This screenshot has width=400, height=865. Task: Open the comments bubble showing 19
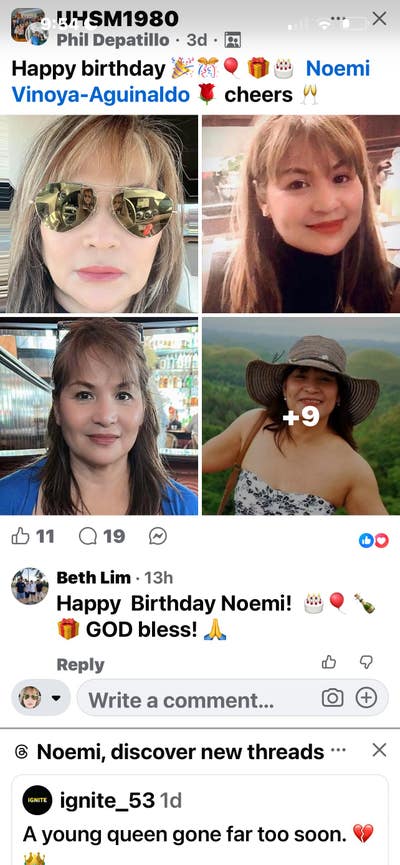tap(102, 536)
